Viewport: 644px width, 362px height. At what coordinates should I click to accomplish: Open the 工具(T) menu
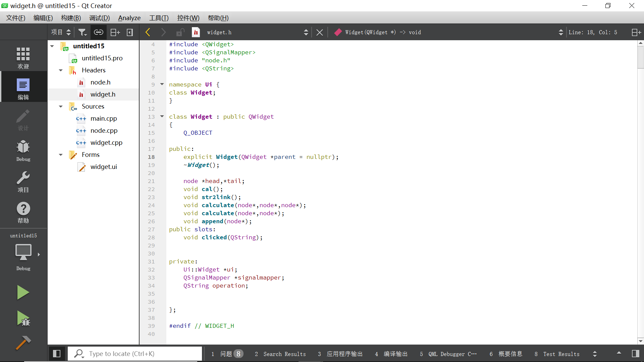159,18
